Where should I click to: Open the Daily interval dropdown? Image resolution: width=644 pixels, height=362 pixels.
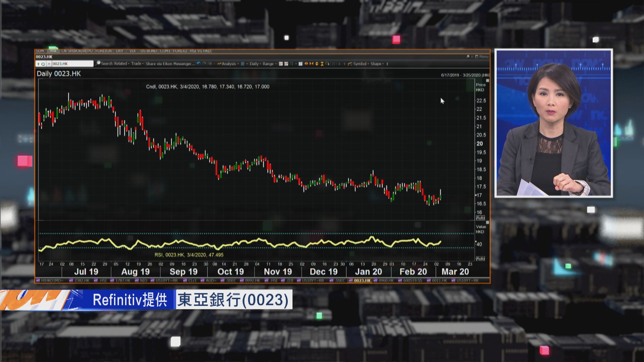click(255, 64)
